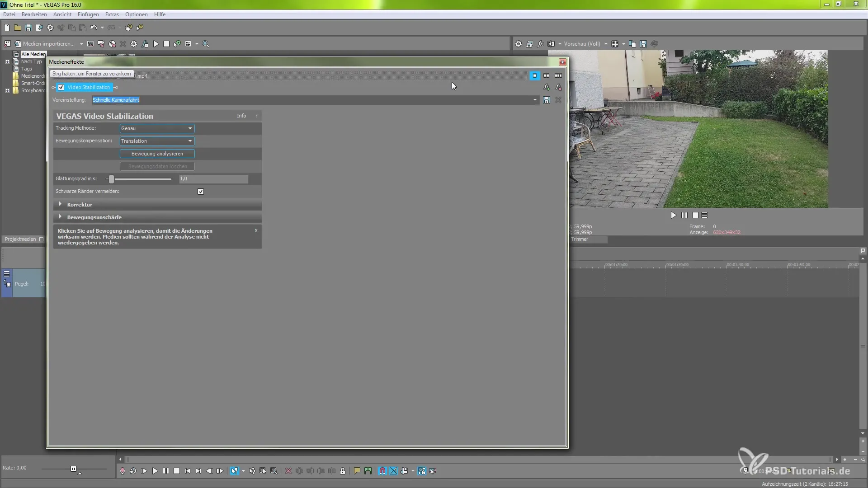Click the What's This help cursor icon
Image resolution: width=868 pixels, height=488 pixels.
[x=140, y=28]
